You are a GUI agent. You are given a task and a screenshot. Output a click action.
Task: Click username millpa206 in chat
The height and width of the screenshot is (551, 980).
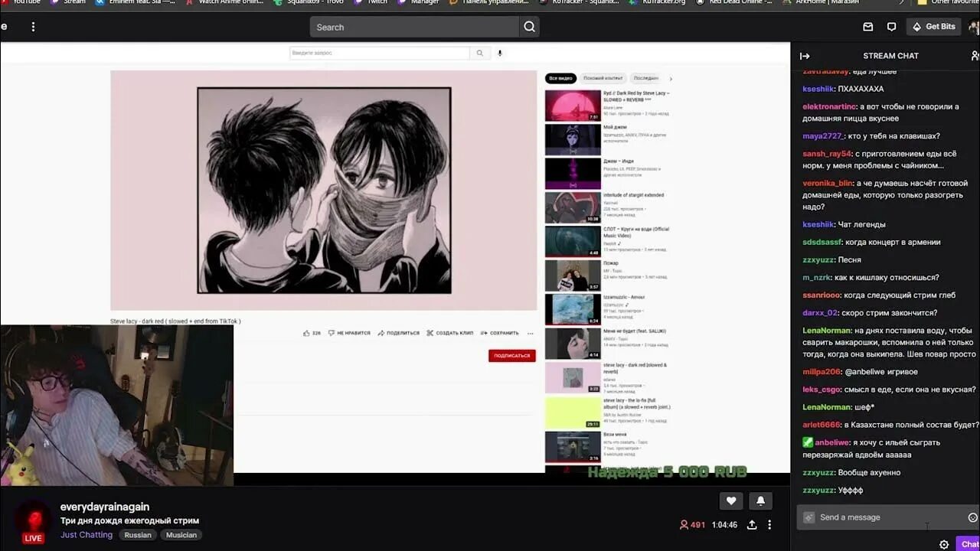pyautogui.click(x=822, y=371)
